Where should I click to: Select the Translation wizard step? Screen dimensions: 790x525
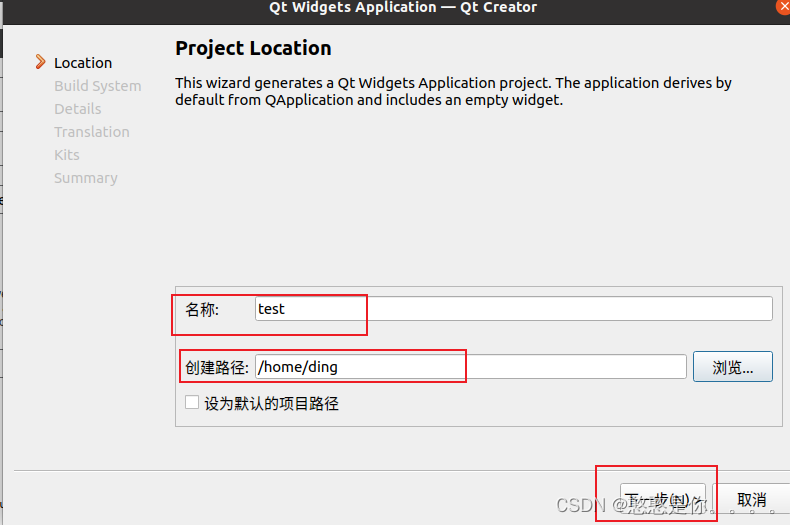point(92,132)
